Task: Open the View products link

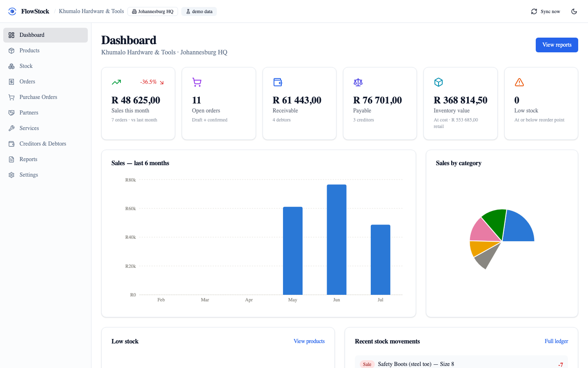Action: (309, 341)
